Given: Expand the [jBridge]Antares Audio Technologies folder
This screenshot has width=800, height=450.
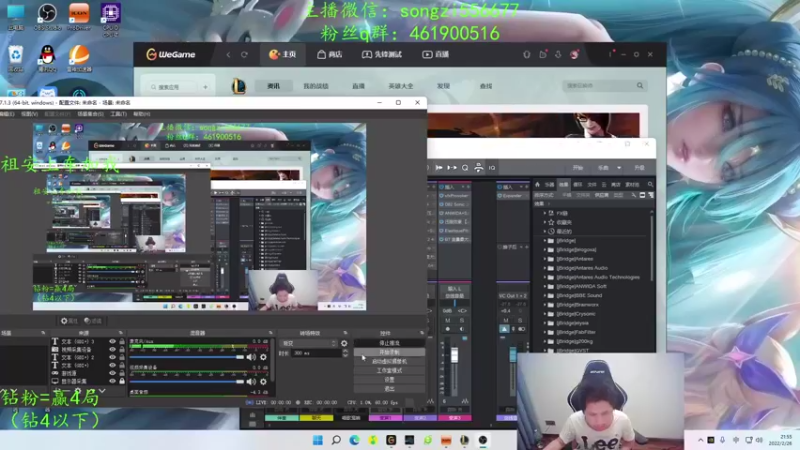Looking at the screenshot, I should tap(544, 277).
